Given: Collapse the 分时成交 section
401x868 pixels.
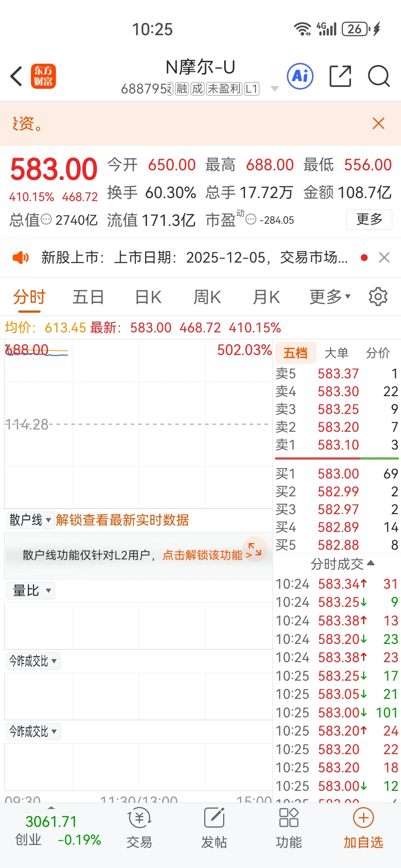Looking at the screenshot, I should [342, 564].
